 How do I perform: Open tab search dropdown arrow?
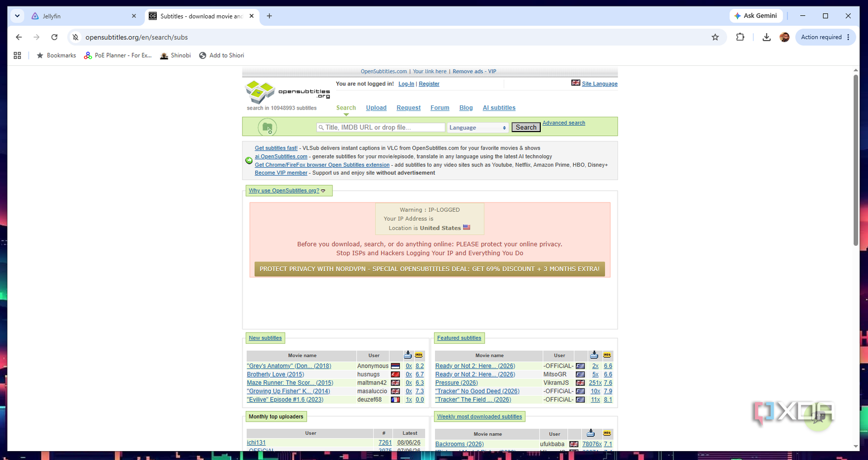[x=17, y=16]
